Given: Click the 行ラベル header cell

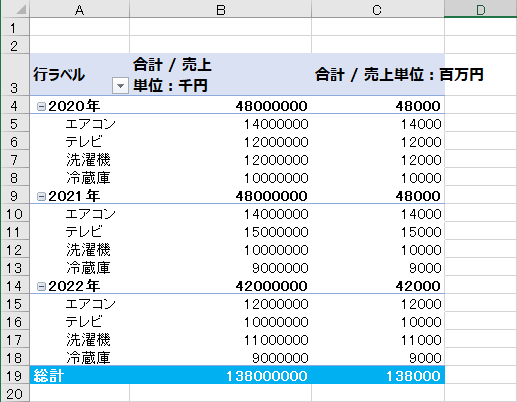Looking at the screenshot, I should click(x=80, y=75).
